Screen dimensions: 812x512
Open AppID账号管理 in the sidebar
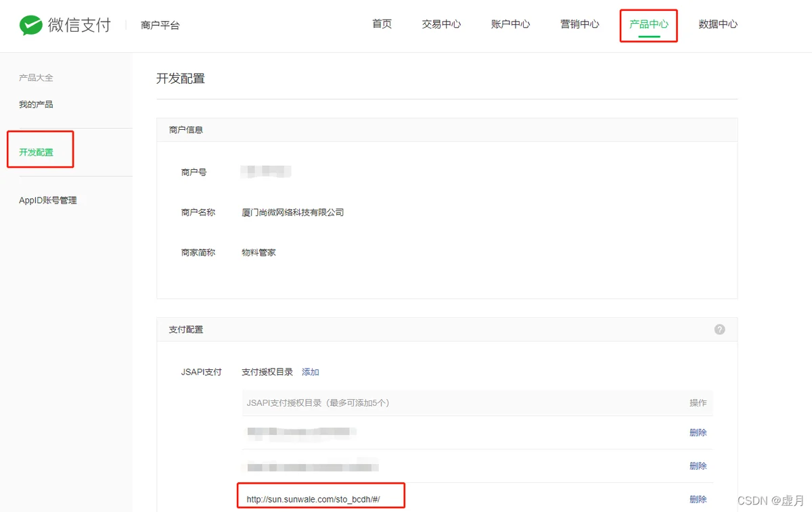pos(48,200)
